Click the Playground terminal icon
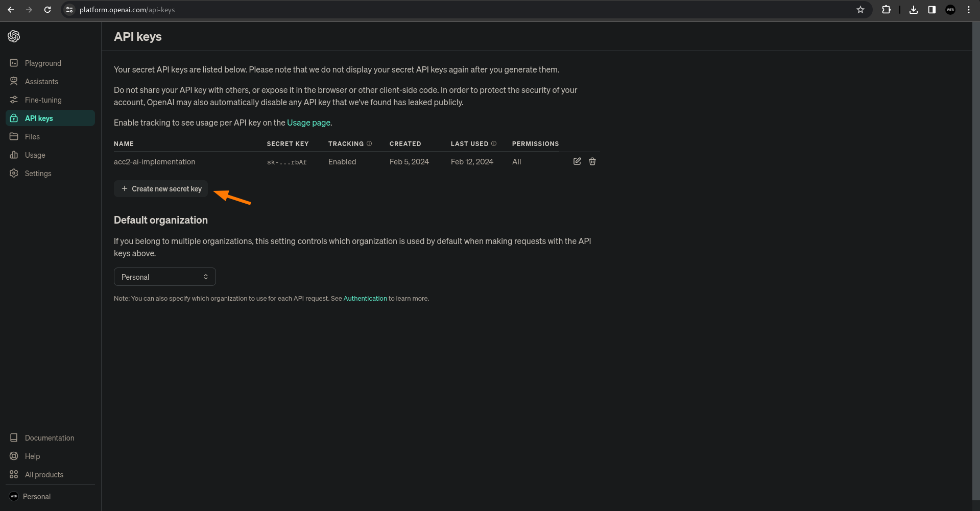 [x=14, y=63]
